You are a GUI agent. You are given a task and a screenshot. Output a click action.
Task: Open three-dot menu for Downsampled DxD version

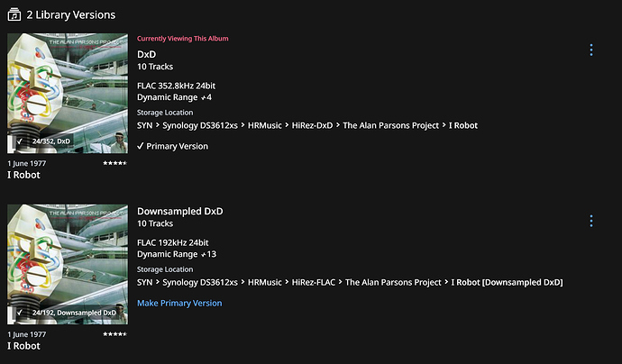click(591, 221)
